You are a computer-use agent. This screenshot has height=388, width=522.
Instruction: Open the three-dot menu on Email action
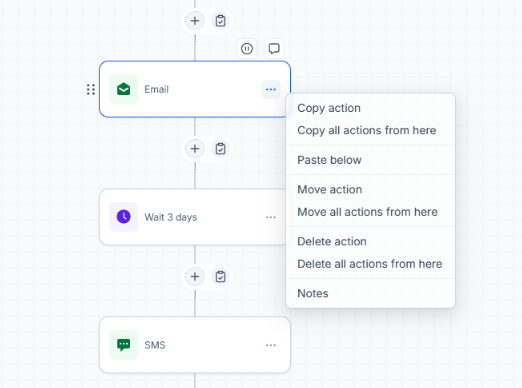[271, 89]
